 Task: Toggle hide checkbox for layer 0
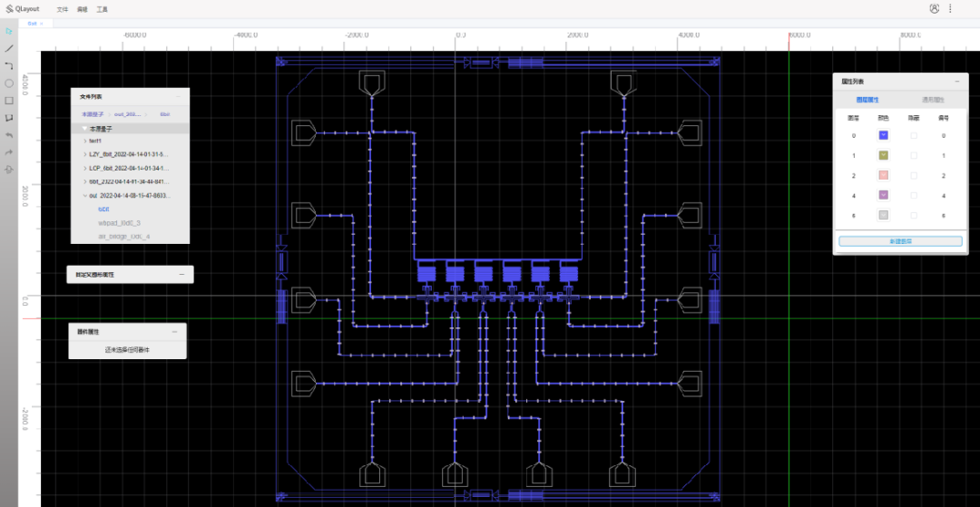914,135
